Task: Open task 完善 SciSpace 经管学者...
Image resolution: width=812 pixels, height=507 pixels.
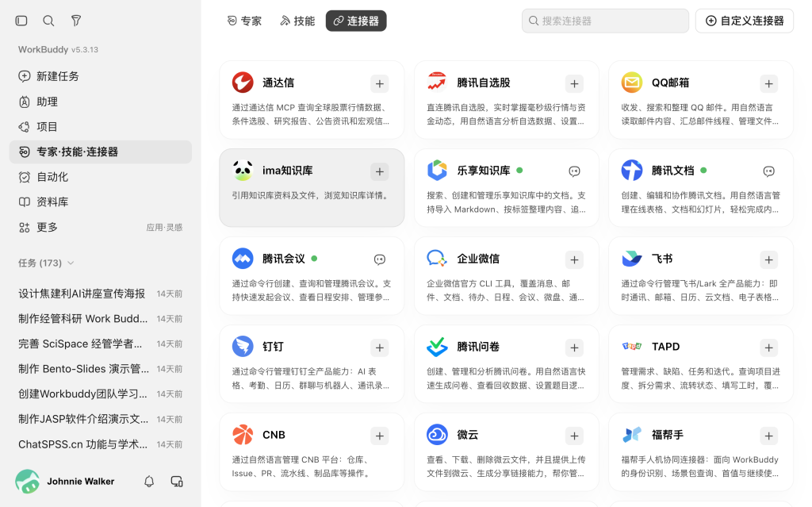Action: pyautogui.click(x=101, y=344)
